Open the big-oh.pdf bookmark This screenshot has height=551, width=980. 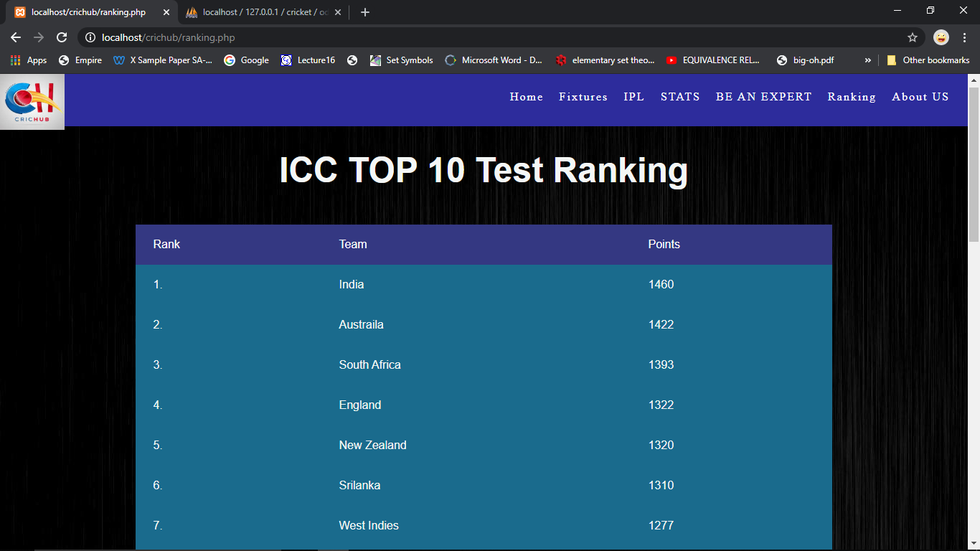tap(805, 60)
